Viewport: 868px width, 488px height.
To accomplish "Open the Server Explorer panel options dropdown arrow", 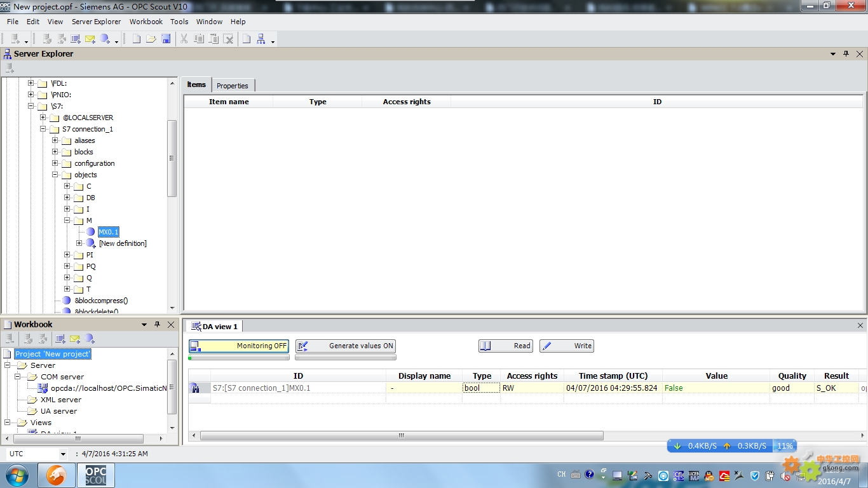I will [833, 54].
